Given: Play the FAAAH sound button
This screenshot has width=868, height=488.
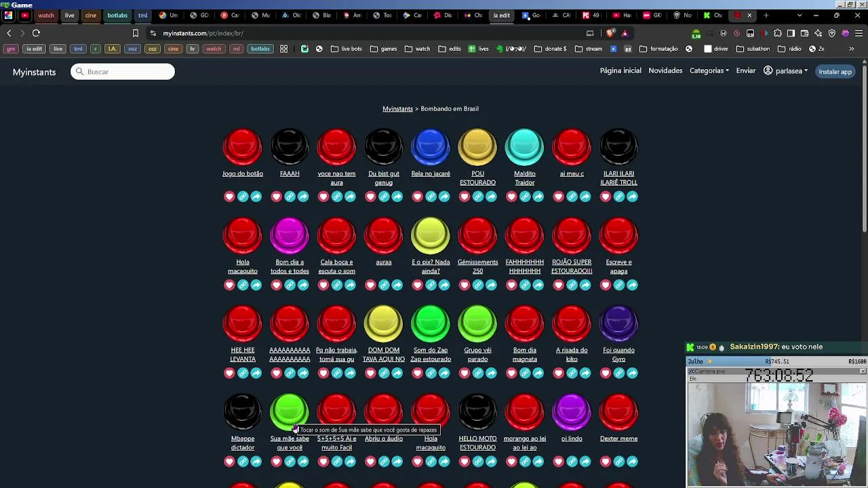Looking at the screenshot, I should 290,146.
